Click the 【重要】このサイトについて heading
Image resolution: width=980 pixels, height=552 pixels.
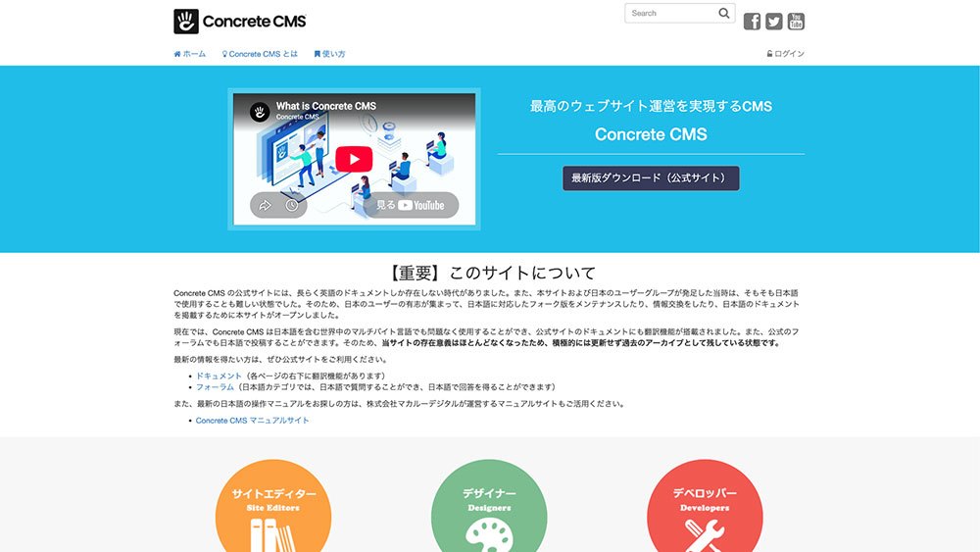coord(489,274)
